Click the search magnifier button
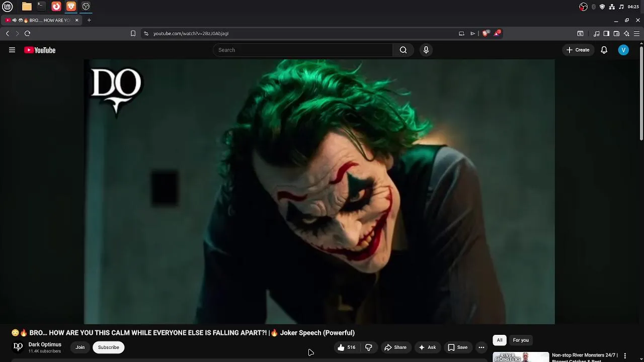Screen dimensions: 644x362 [403, 50]
